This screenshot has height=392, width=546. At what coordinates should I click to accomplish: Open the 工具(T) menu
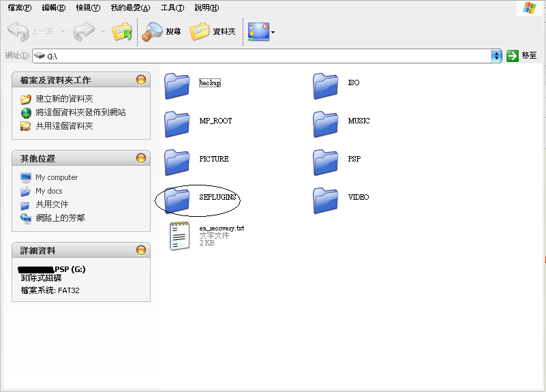pyautogui.click(x=172, y=7)
